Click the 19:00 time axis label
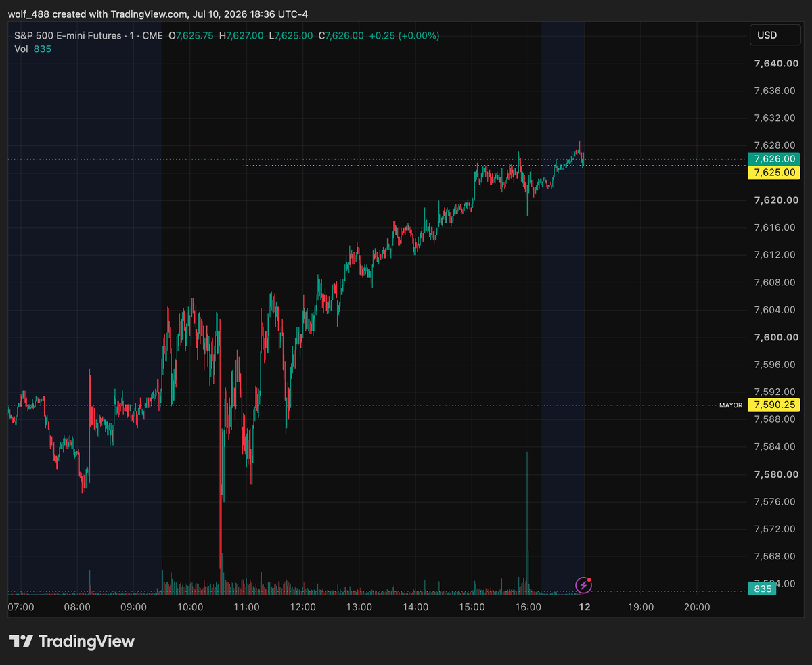The width and height of the screenshot is (812, 665). 641,607
